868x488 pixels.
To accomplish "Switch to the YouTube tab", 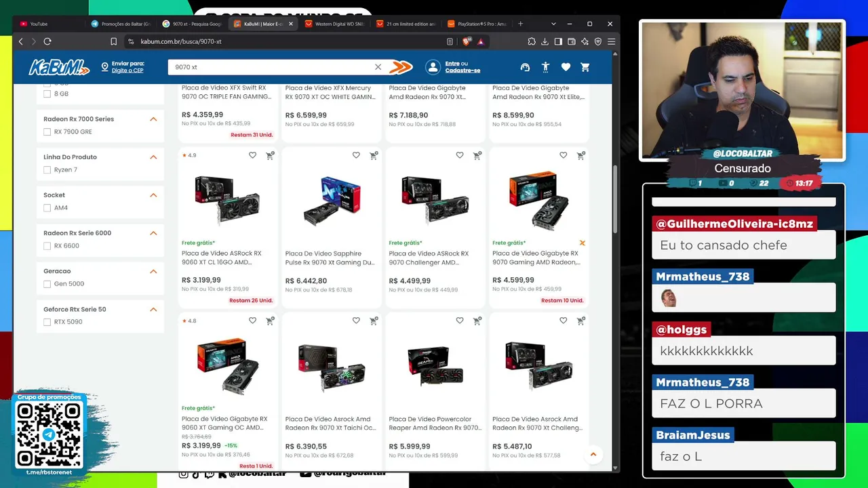I will pos(51,24).
